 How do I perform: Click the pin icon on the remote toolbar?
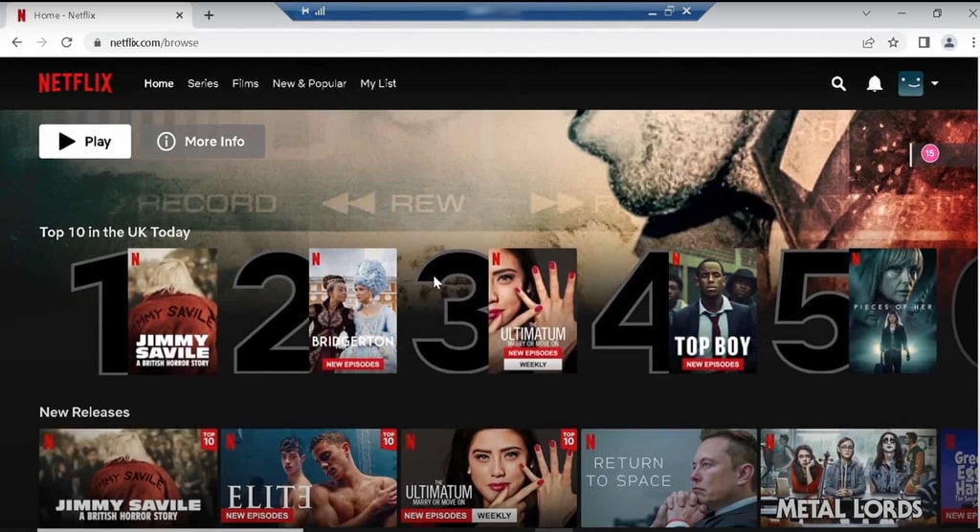pos(304,11)
